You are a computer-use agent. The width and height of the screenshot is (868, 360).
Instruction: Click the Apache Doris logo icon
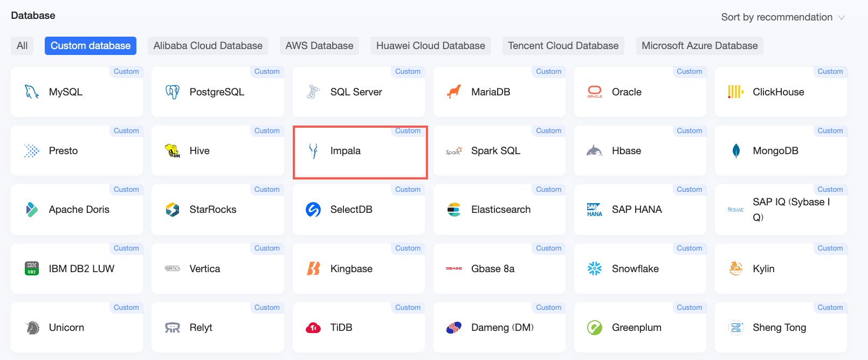pyautogui.click(x=32, y=210)
